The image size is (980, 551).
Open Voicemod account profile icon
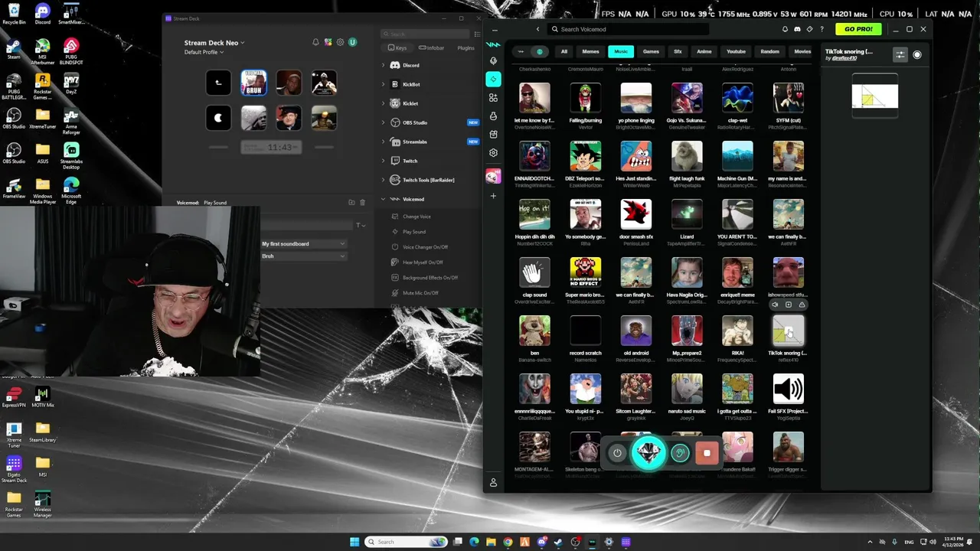click(493, 483)
